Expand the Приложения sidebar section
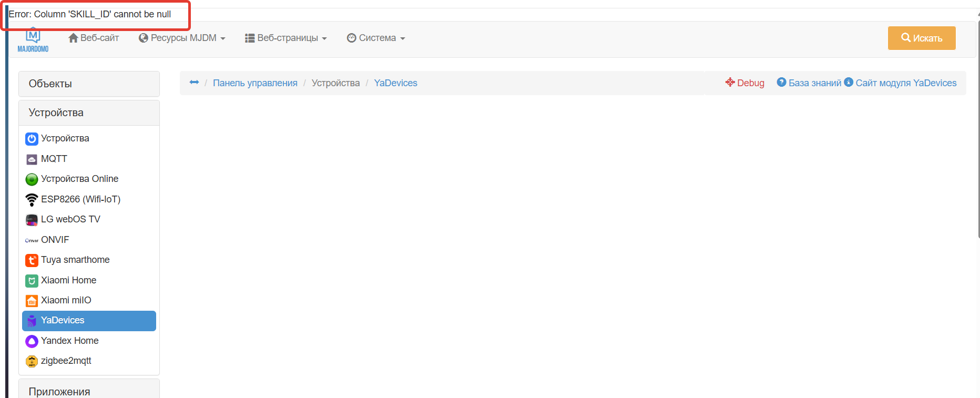This screenshot has height=398, width=980. tap(89, 389)
